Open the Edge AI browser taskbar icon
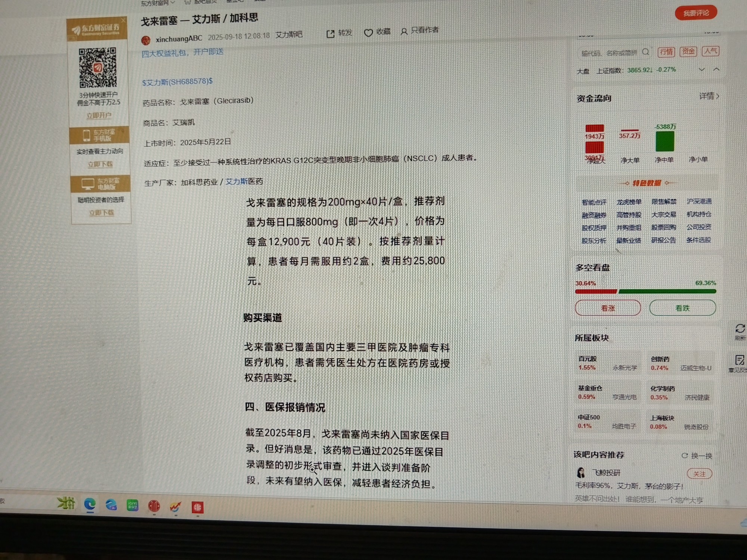 coord(111,505)
